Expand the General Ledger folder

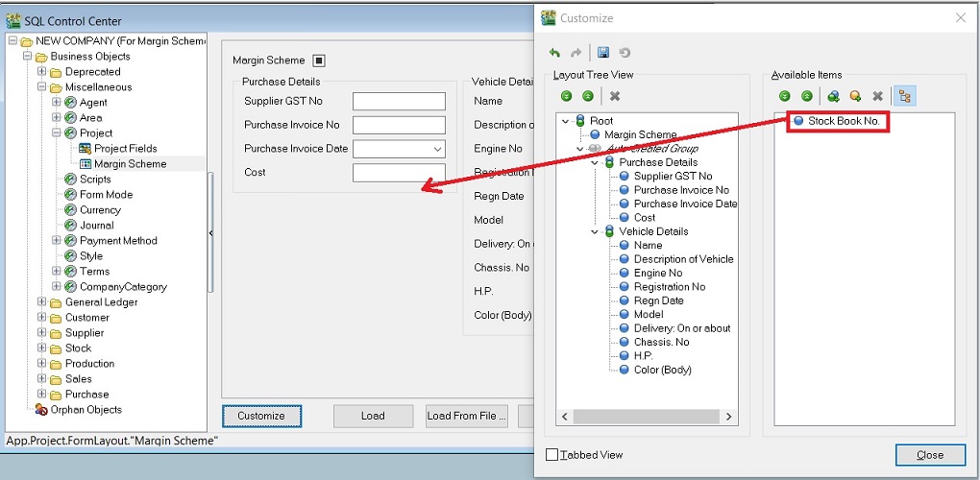pos(42,302)
